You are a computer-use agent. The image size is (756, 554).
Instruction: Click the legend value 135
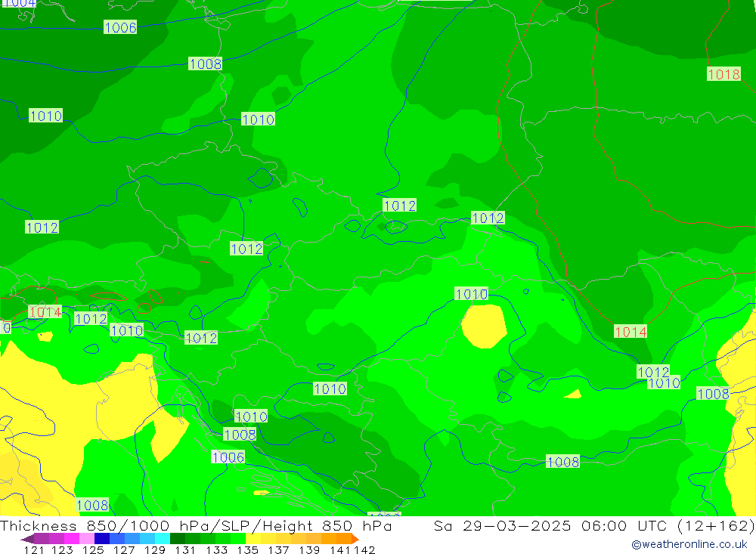pyautogui.click(x=247, y=549)
